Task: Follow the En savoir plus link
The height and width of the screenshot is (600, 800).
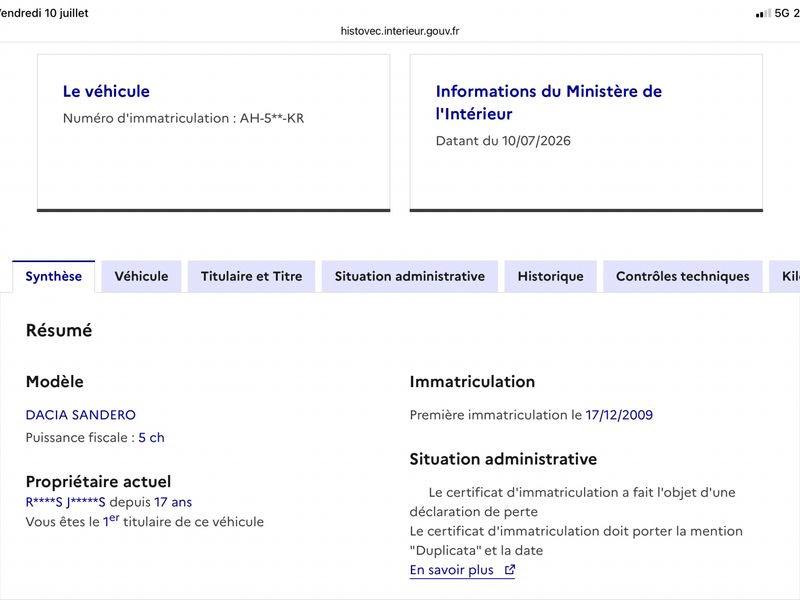Action: 452,570
